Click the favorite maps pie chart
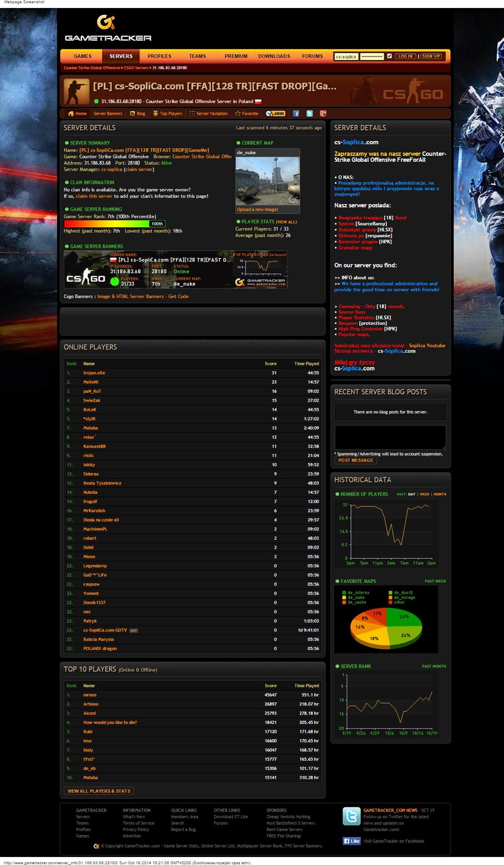 [x=386, y=628]
